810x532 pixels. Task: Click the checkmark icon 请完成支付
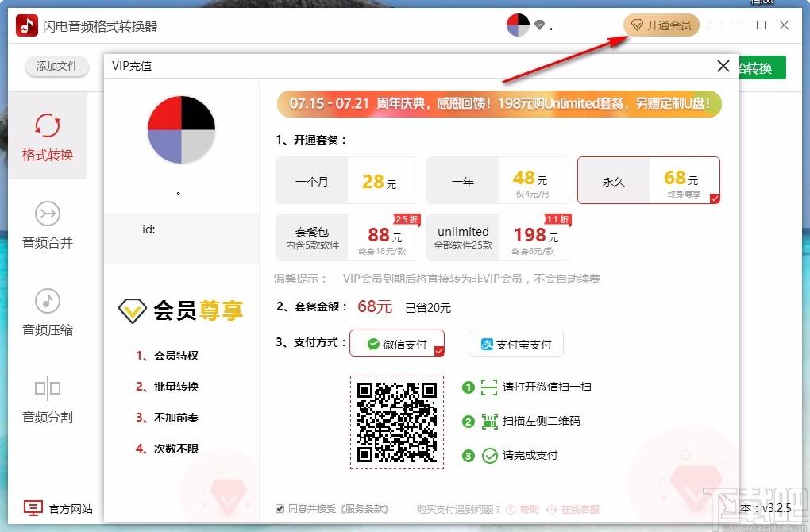(489, 456)
